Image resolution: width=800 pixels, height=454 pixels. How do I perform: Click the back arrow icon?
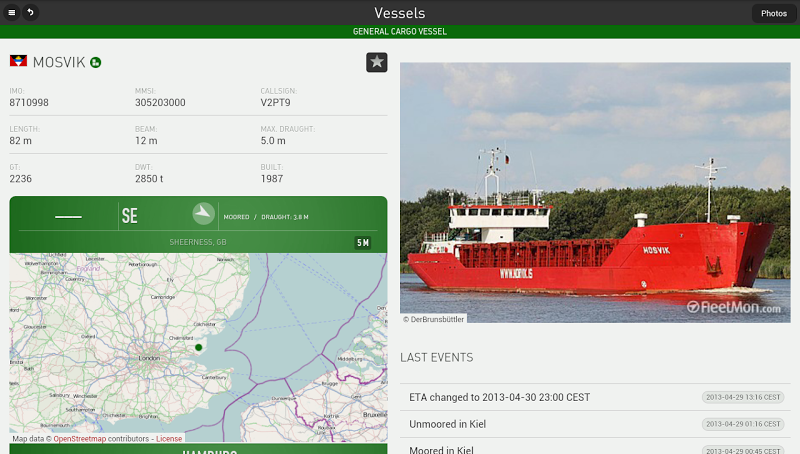click(x=31, y=12)
